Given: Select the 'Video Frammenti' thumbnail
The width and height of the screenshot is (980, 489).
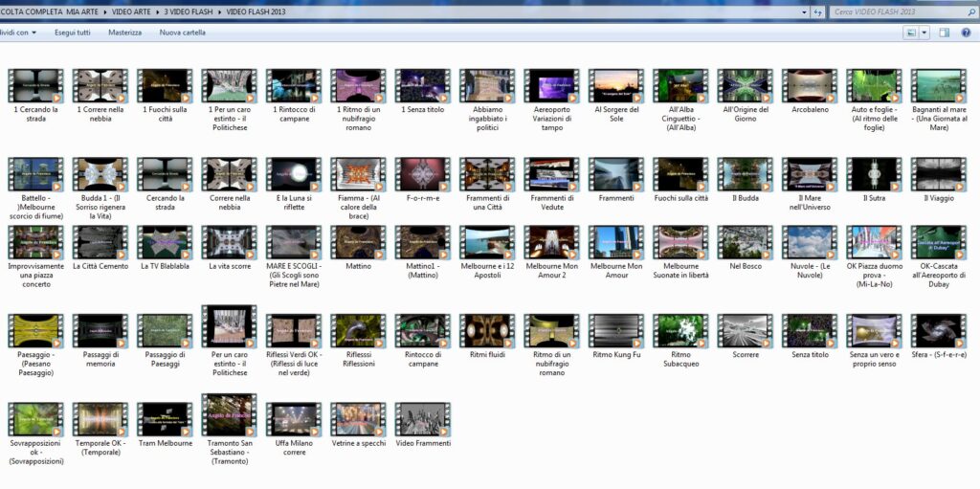Looking at the screenshot, I should pyautogui.click(x=422, y=419).
